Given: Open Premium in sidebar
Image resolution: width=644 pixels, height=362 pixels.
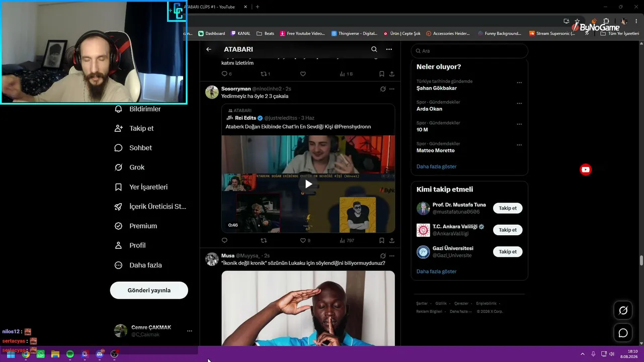Looking at the screenshot, I should [x=136, y=226].
